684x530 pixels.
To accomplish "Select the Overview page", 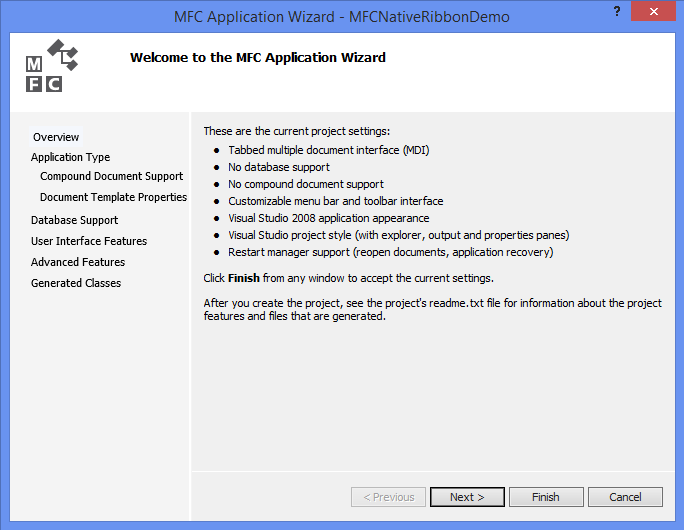I will point(56,137).
